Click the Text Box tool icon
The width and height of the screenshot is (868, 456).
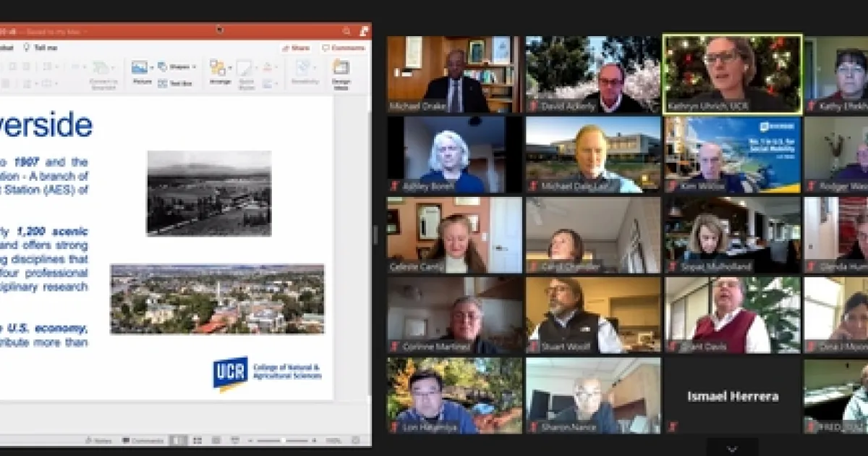coord(163,83)
